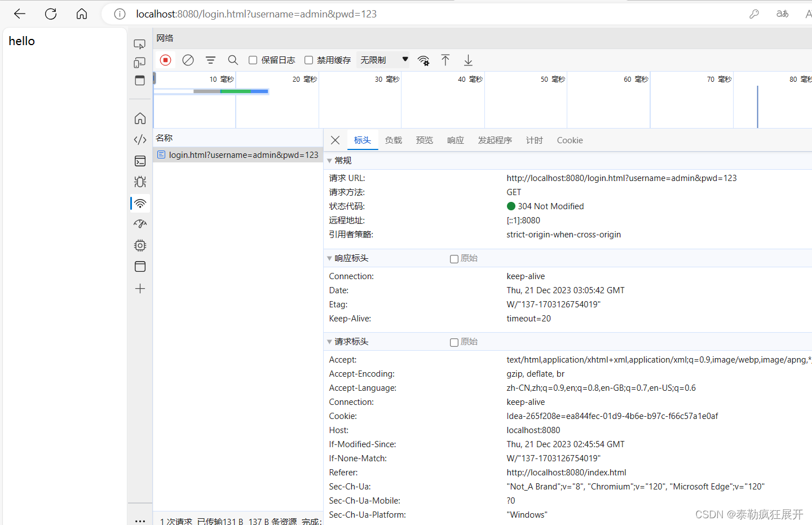Open the Console panel icon
Viewport: 812px width, 525px height.
[x=140, y=161]
